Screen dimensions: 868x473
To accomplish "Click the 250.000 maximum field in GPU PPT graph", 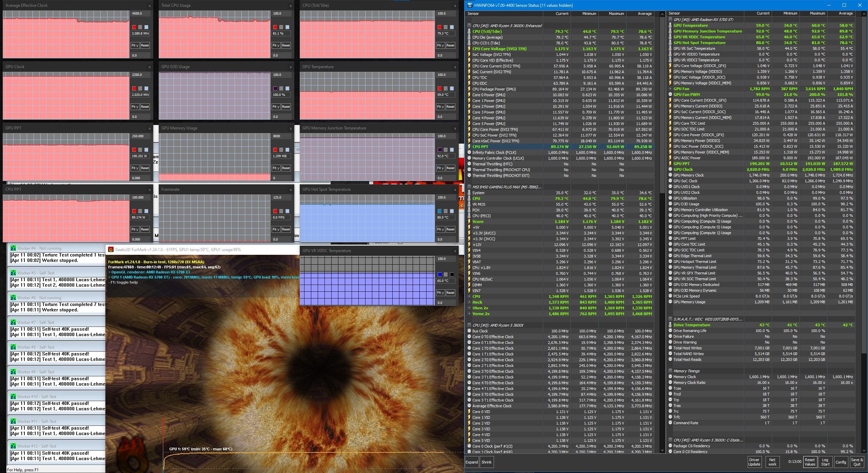I will point(140,136).
